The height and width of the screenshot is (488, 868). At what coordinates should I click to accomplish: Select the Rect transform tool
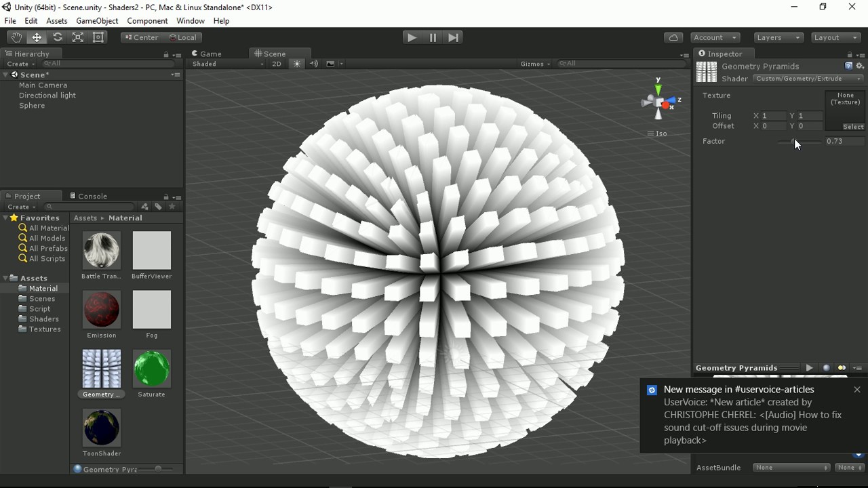(98, 37)
